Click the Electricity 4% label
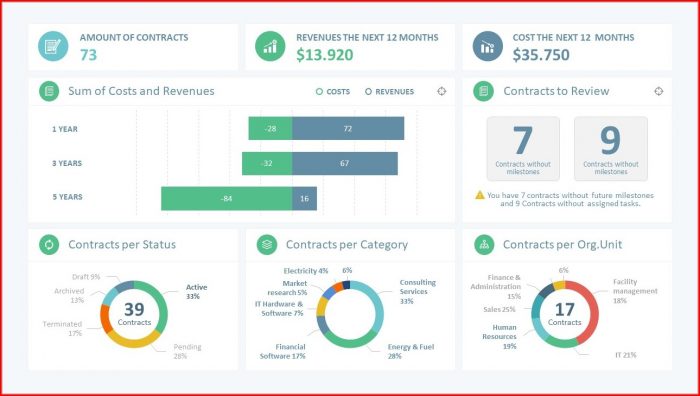The image size is (700, 396). pyautogui.click(x=306, y=271)
